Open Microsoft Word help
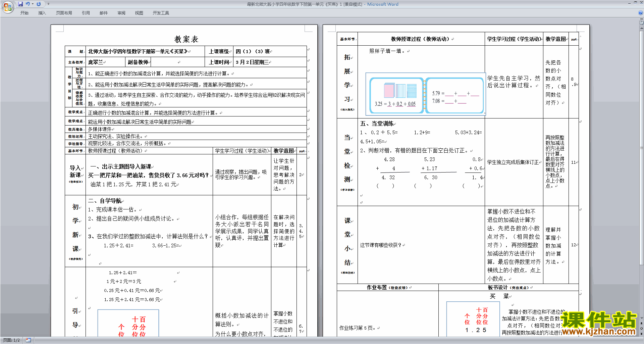The width and height of the screenshot is (644, 344). pos(640,13)
